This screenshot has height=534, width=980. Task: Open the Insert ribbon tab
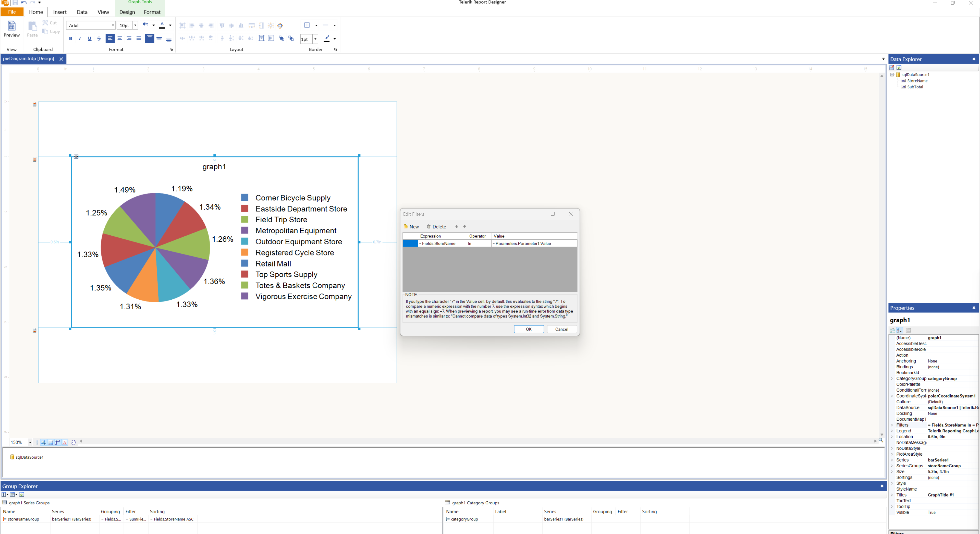(x=60, y=12)
